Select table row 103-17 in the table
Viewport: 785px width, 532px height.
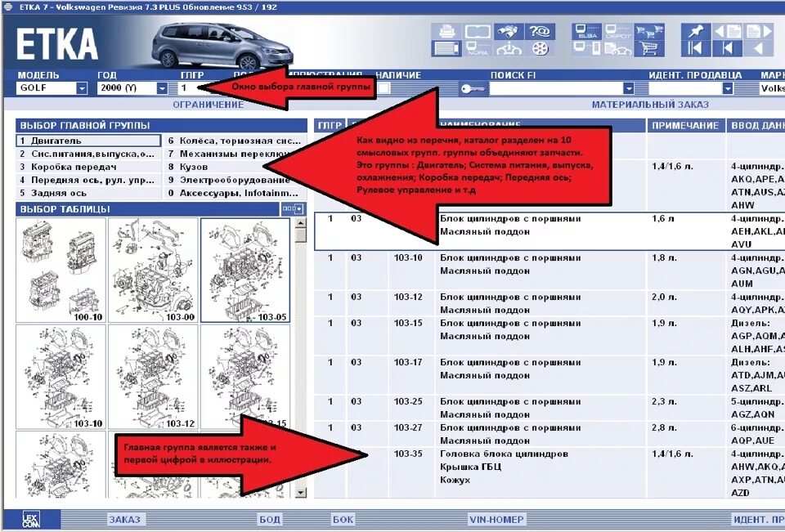pos(549,375)
